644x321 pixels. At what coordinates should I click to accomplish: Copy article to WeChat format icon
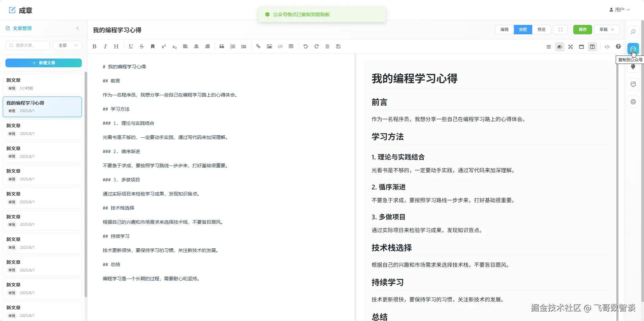pos(633,49)
